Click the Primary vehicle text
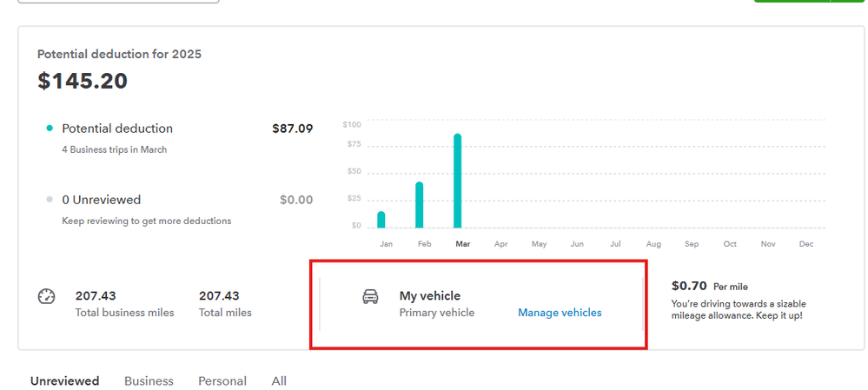The image size is (868, 390). coord(437,313)
